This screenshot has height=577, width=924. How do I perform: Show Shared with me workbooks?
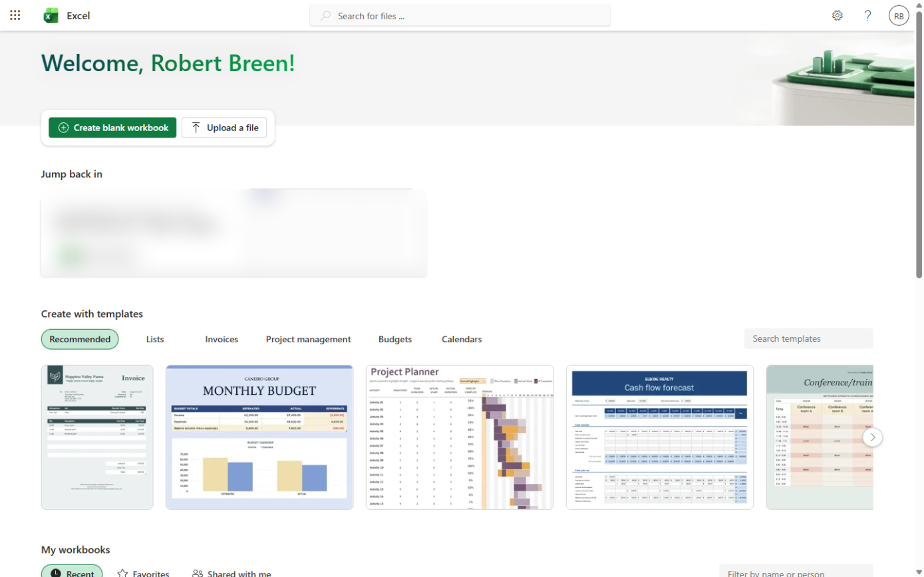point(231,573)
